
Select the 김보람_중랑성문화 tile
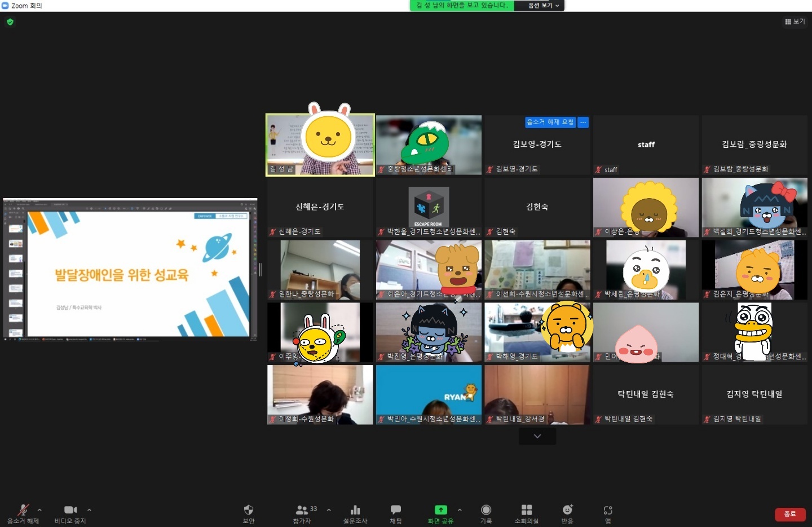[x=754, y=145]
